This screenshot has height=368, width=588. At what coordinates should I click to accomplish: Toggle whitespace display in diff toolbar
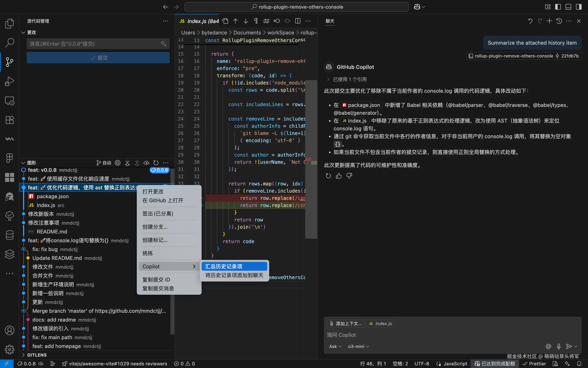coord(256,21)
